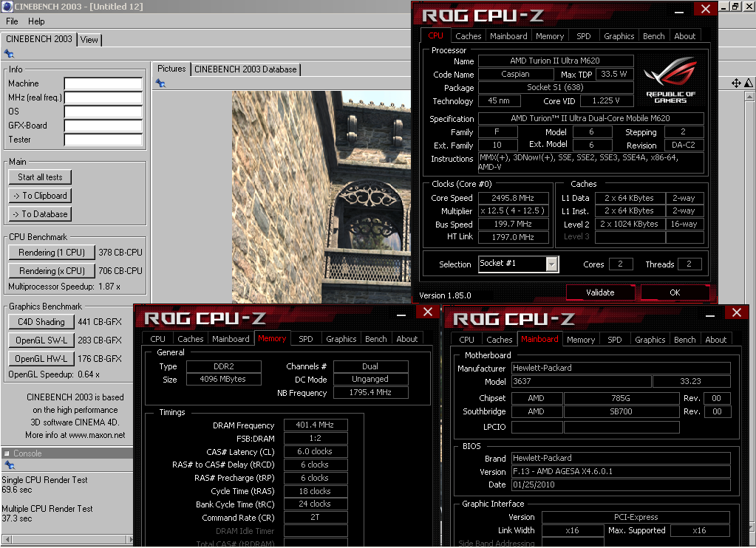Click the Tester input field
The image size is (756, 548).
point(103,140)
